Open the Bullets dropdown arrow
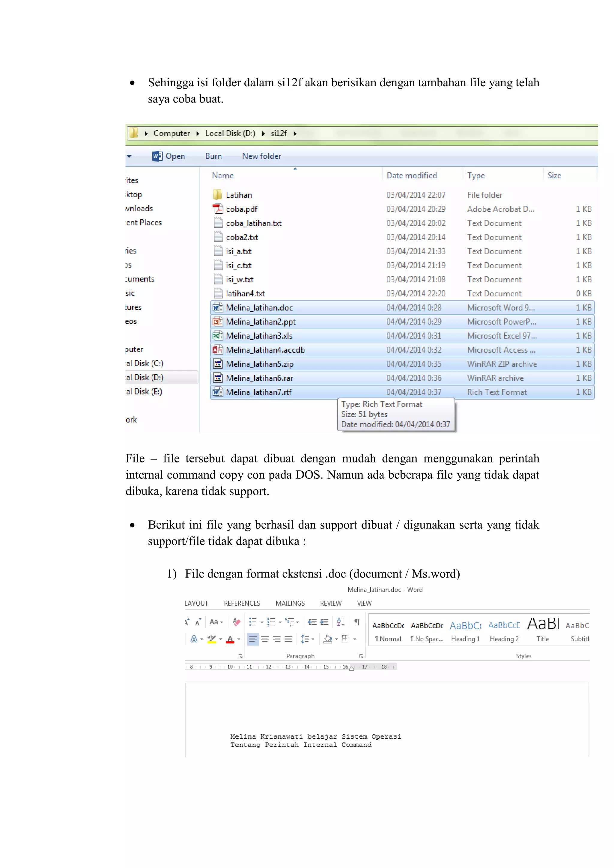The image size is (614, 868). click(x=262, y=622)
